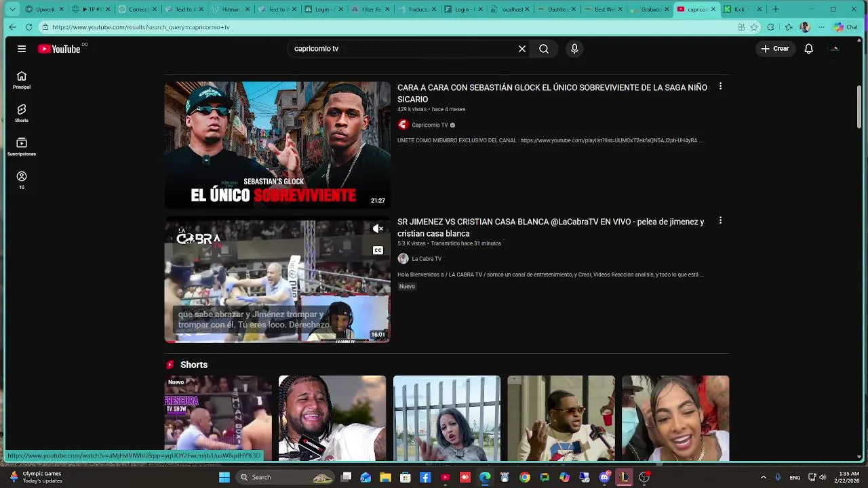Open short of man with glasses and microphone
Viewport: 868px width, 488px height.
(x=561, y=418)
